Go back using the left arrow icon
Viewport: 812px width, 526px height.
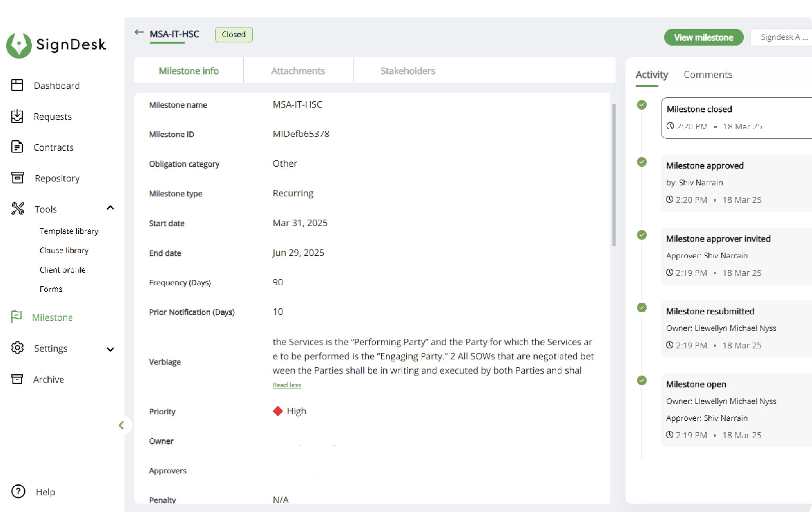[x=139, y=33]
